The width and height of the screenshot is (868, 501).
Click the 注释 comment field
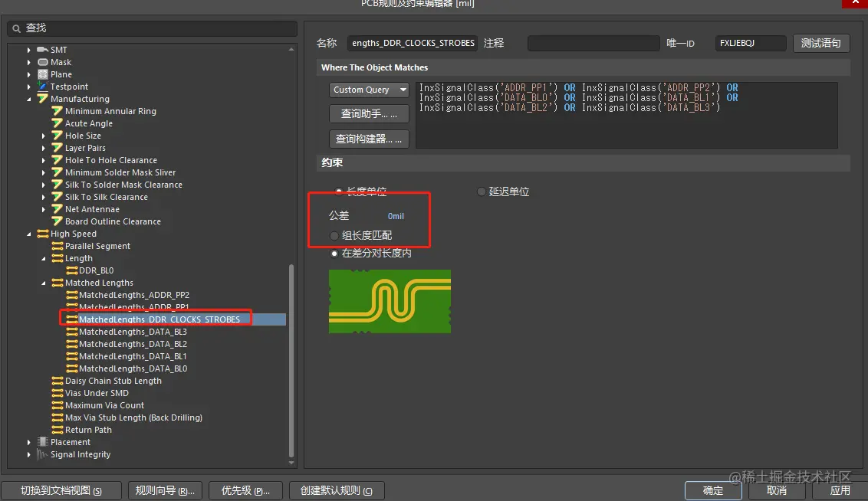tap(593, 43)
